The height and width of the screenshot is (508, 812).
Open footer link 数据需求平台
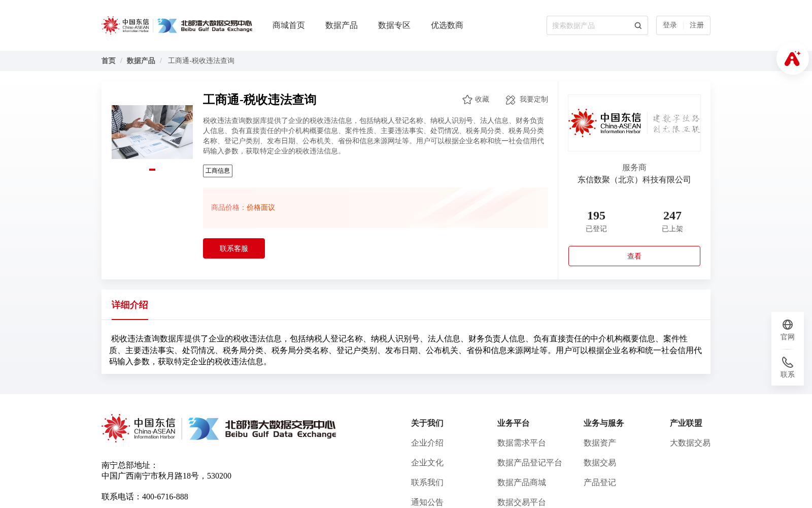522,443
